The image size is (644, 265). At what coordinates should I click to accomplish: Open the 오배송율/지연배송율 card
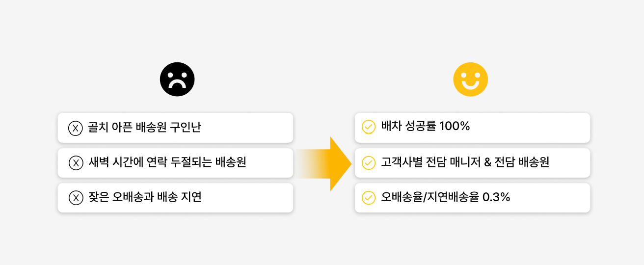click(540, 198)
